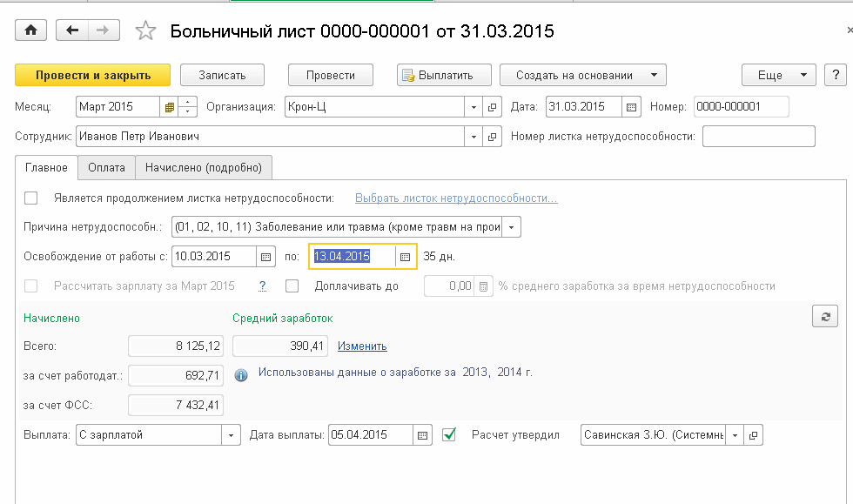Image resolution: width=853 pixels, height=504 pixels.
Task: Decrease the month with the down stepper arrow
Action: (x=188, y=111)
